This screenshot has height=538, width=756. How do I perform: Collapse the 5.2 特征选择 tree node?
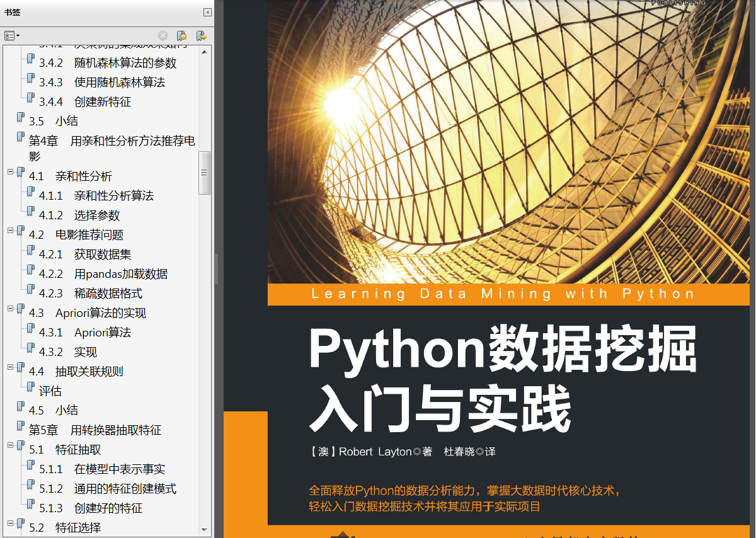[10, 523]
